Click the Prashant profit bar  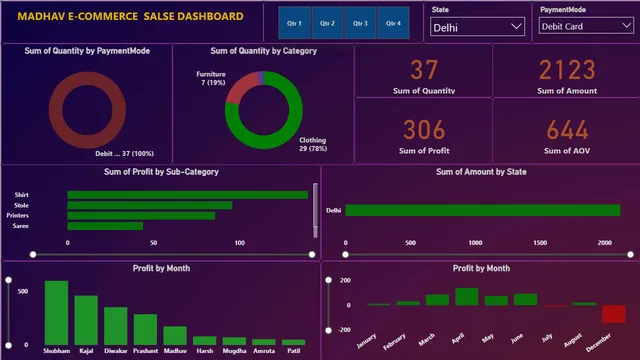click(x=145, y=329)
